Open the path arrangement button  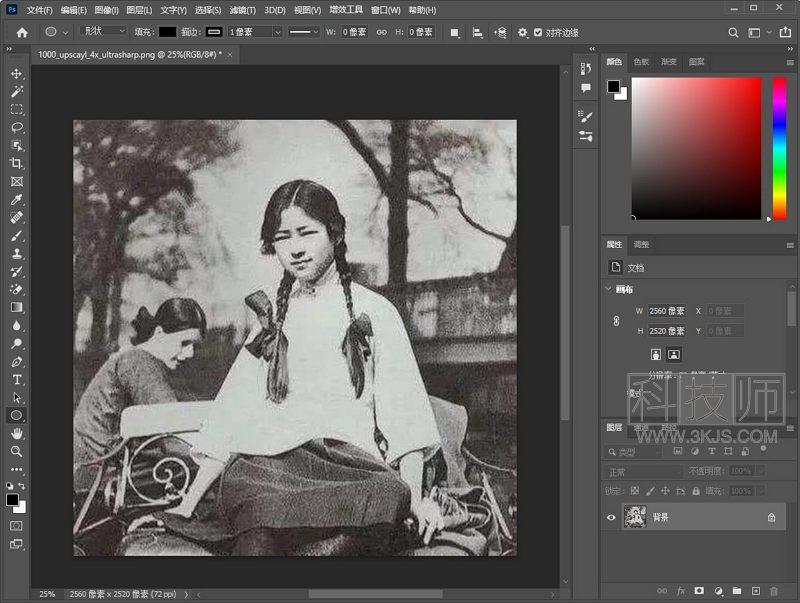point(500,33)
